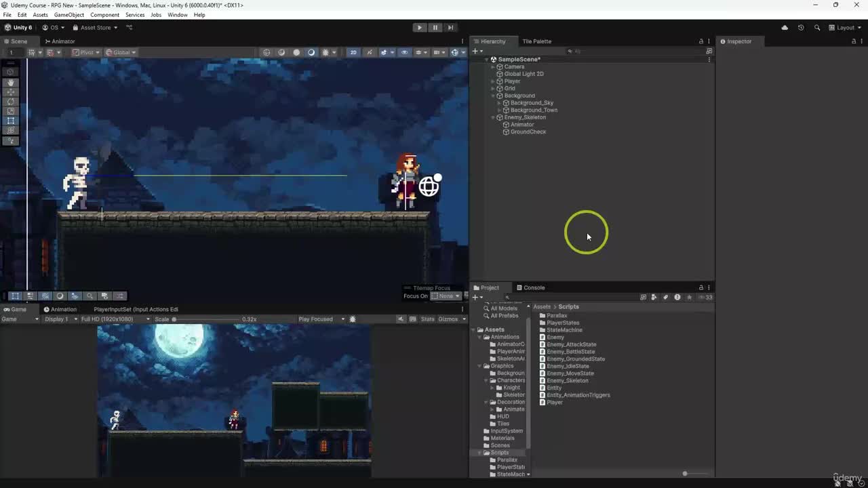The image size is (868, 488).
Task: Open the undo history icon
Action: pos(801,28)
